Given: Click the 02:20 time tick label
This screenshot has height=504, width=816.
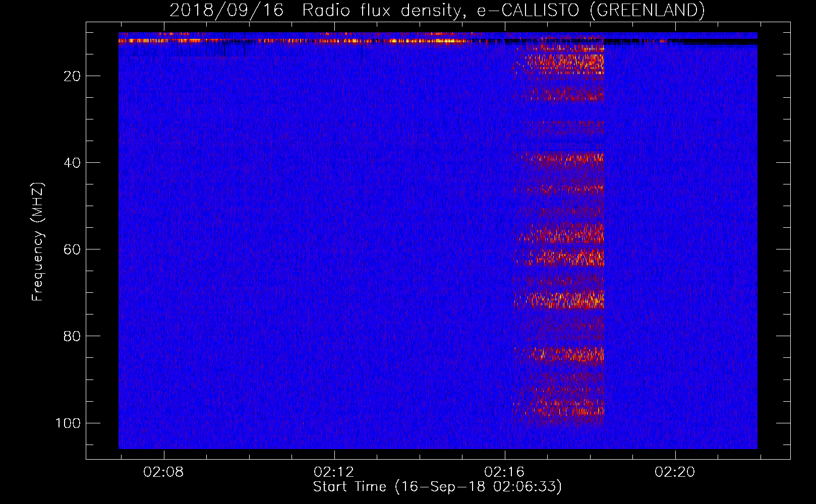Looking at the screenshot, I should 675,472.
